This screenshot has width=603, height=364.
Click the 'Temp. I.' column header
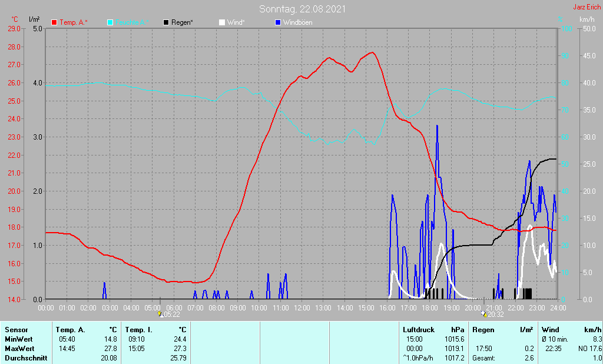pos(139,330)
